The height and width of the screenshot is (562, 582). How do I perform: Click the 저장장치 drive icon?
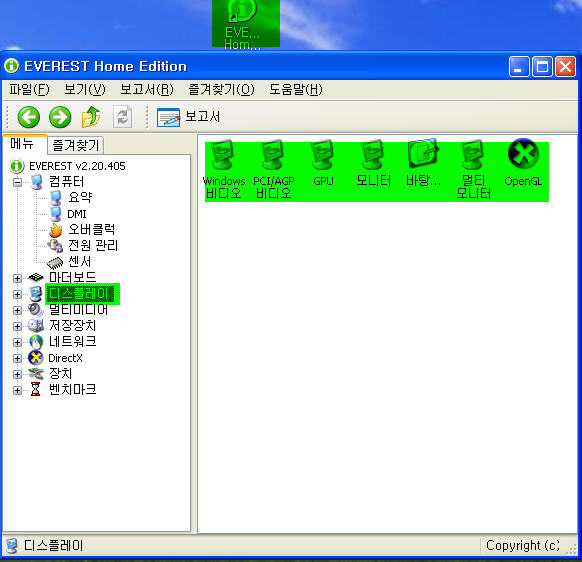pos(36,326)
